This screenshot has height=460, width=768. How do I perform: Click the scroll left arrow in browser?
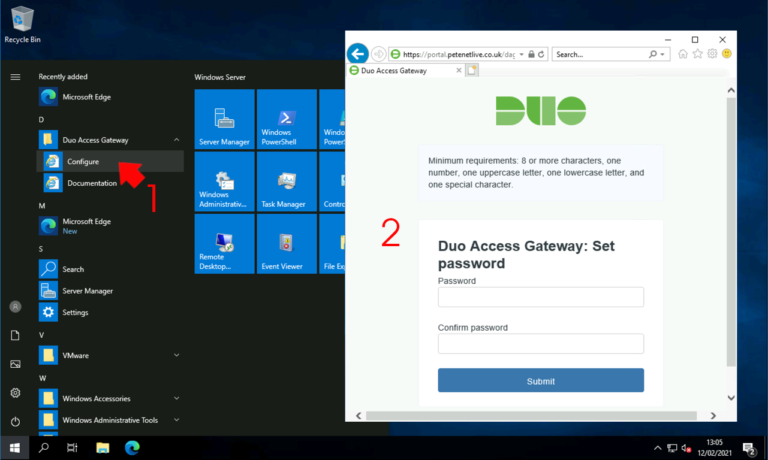pos(359,415)
